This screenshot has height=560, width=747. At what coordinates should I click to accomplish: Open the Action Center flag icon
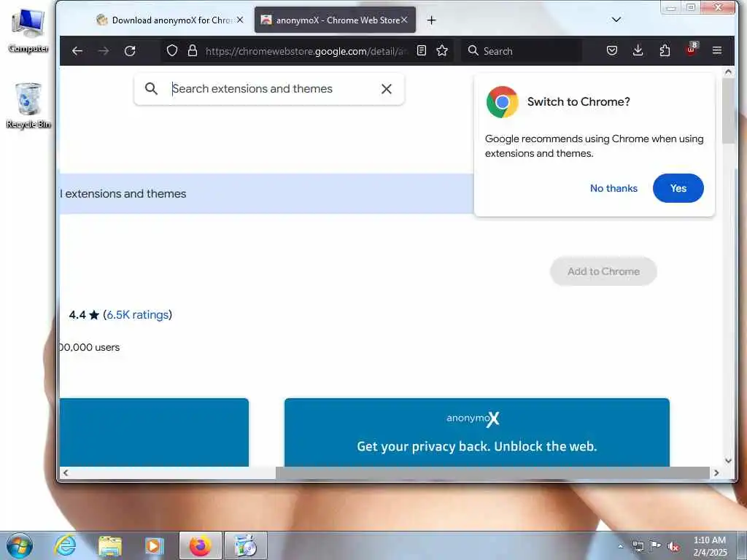click(656, 546)
